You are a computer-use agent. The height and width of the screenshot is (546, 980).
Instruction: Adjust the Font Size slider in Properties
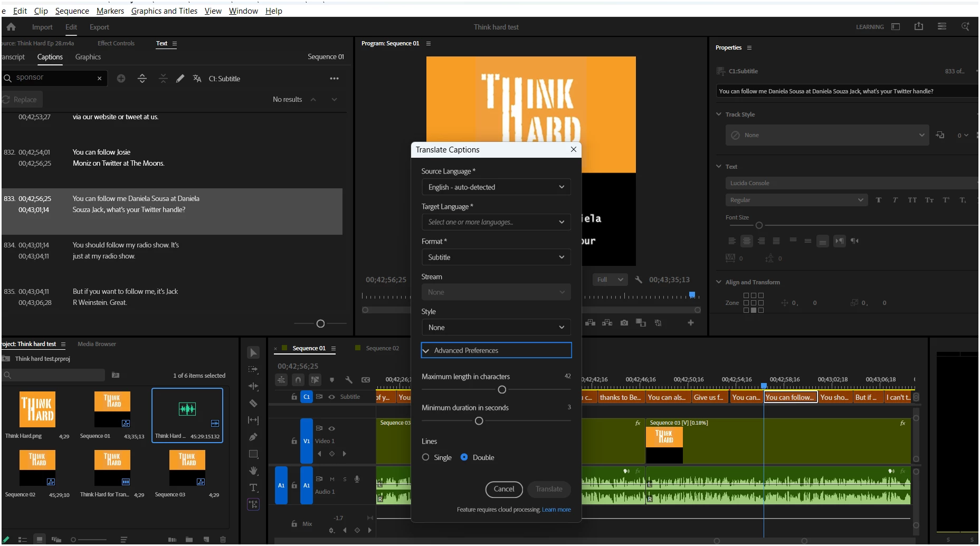pos(759,225)
